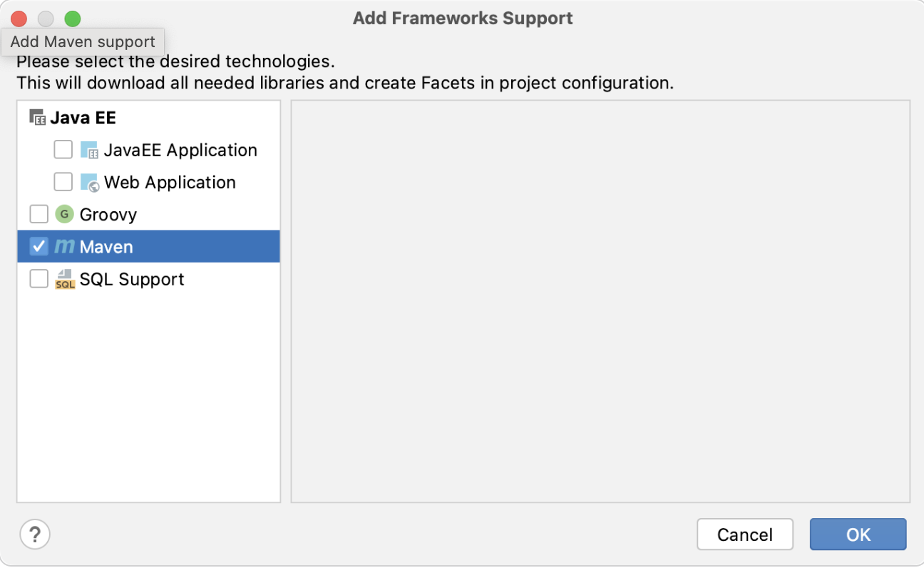Click the green zoom window button
Screen dimensions: 924x568
(x=73, y=19)
